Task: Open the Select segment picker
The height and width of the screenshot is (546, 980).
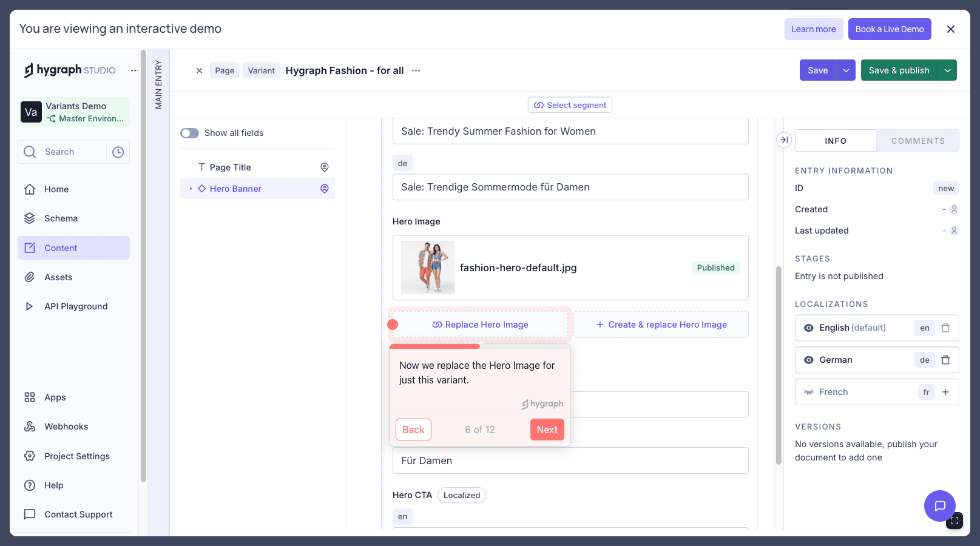Action: click(x=570, y=105)
